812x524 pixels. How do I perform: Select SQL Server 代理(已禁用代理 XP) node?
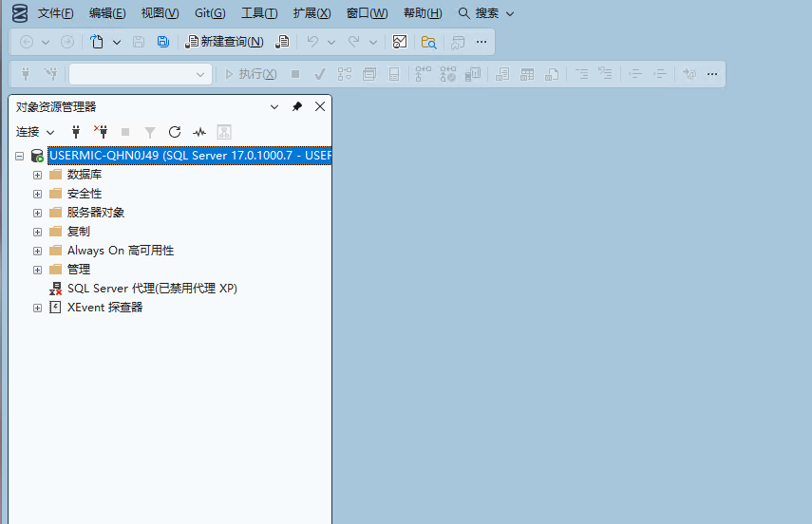[152, 289]
